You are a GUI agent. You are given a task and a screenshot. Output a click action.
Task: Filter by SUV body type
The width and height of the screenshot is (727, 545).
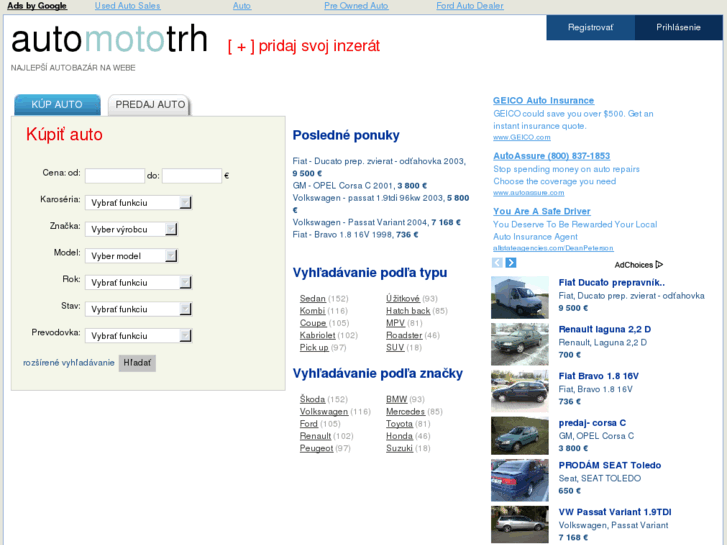pyautogui.click(x=395, y=347)
